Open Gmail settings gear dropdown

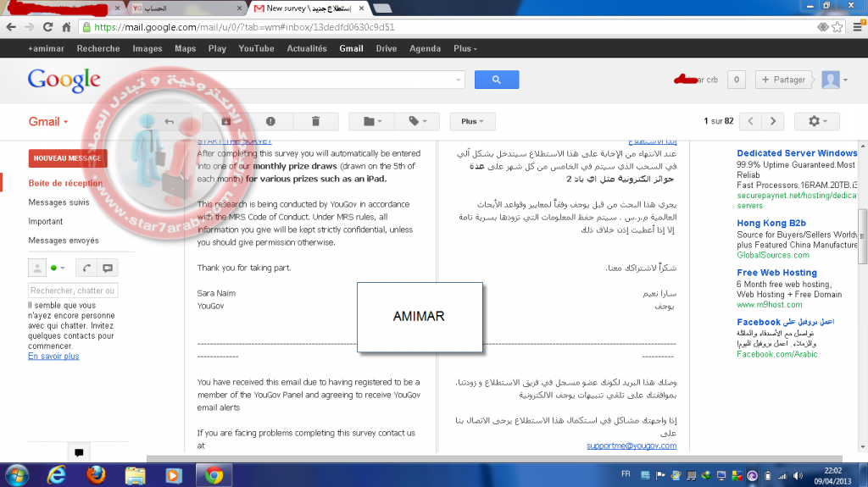(x=817, y=121)
